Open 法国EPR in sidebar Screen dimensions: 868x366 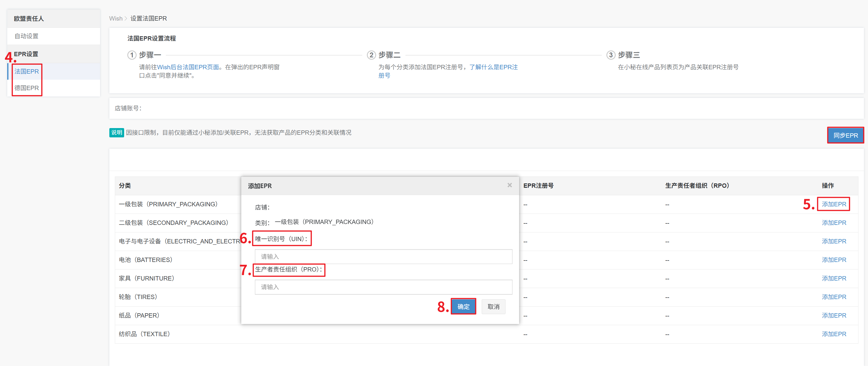(27, 71)
